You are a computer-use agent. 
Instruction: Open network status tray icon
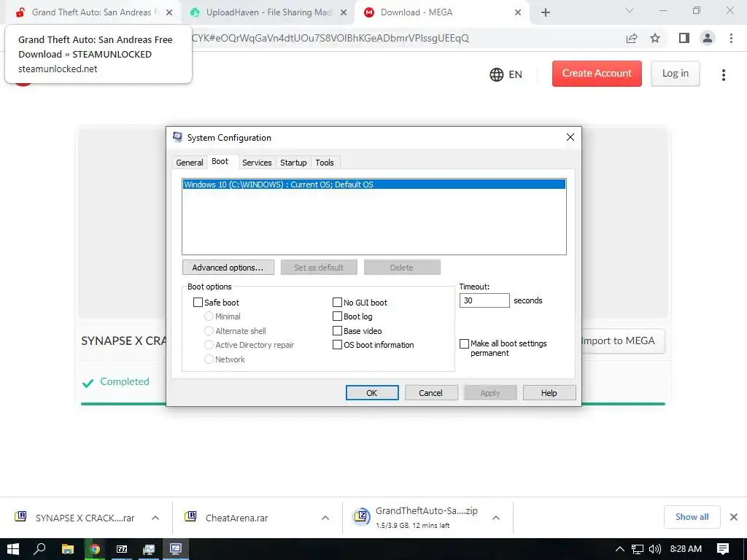[x=638, y=549]
